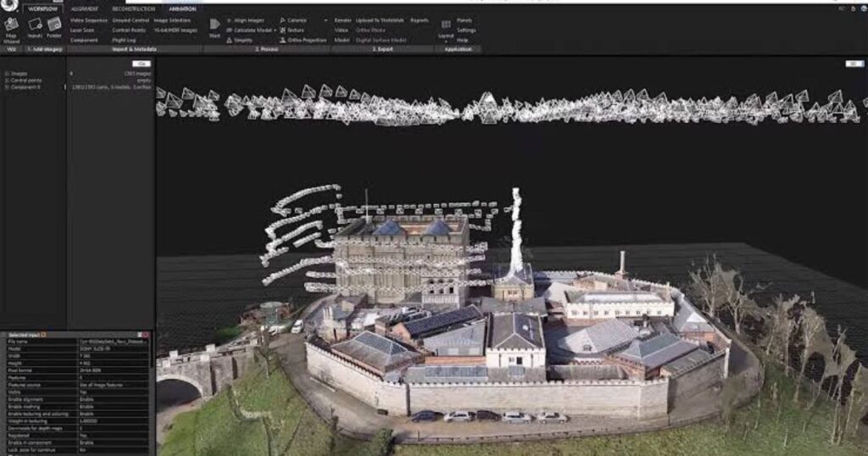Click Upload To Sketchfab button
868x456 pixels.
point(381,19)
